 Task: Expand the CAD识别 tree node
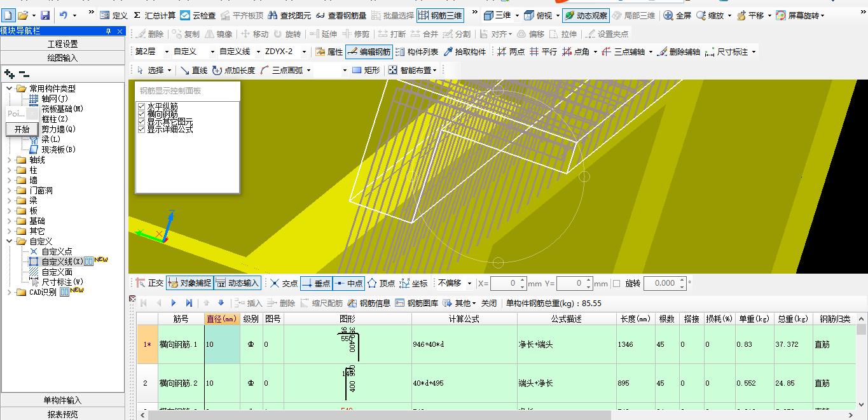tap(10, 293)
